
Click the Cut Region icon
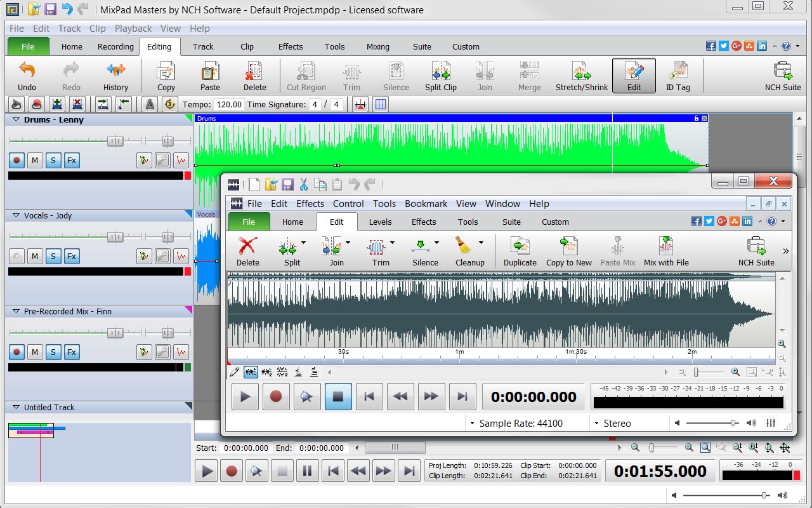click(x=306, y=75)
